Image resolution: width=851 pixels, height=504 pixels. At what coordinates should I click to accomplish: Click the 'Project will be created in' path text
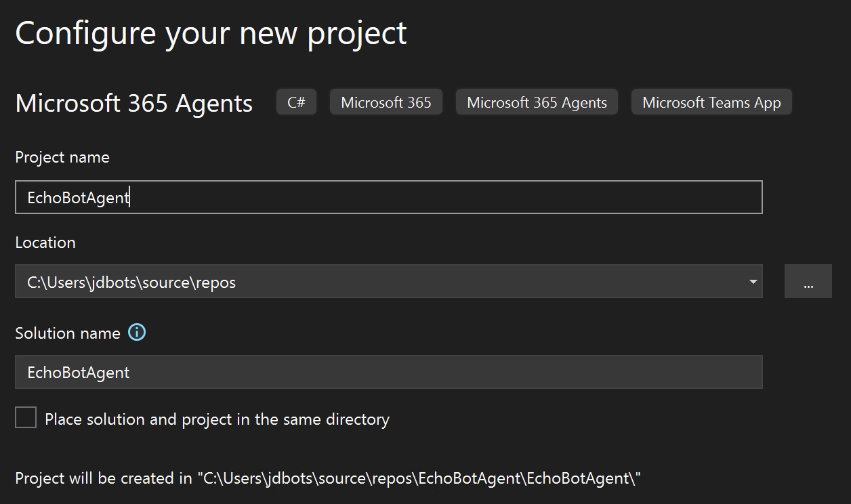pyautogui.click(x=328, y=478)
